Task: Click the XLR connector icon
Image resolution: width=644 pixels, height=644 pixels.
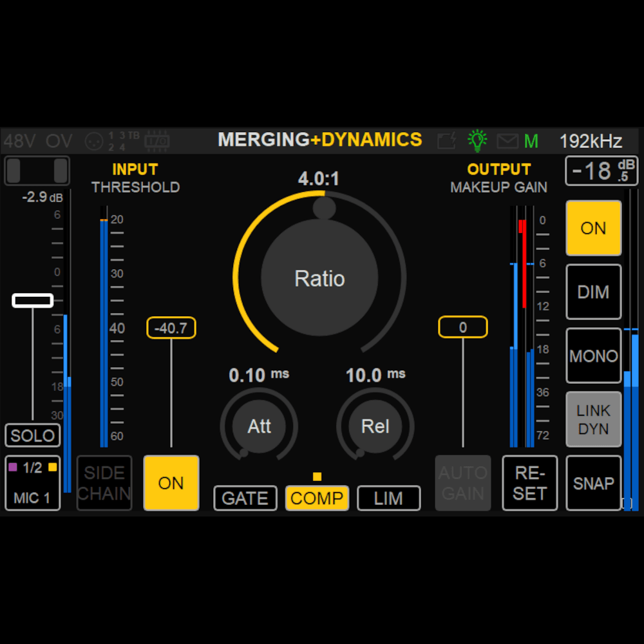Action: [95, 140]
